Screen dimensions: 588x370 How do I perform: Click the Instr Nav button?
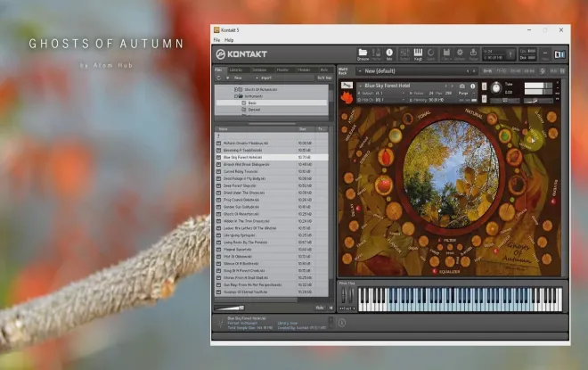[324, 78]
